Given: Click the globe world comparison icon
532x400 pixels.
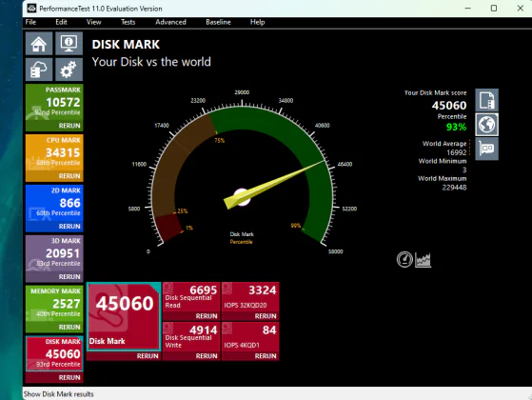Looking at the screenshot, I should (487, 124).
